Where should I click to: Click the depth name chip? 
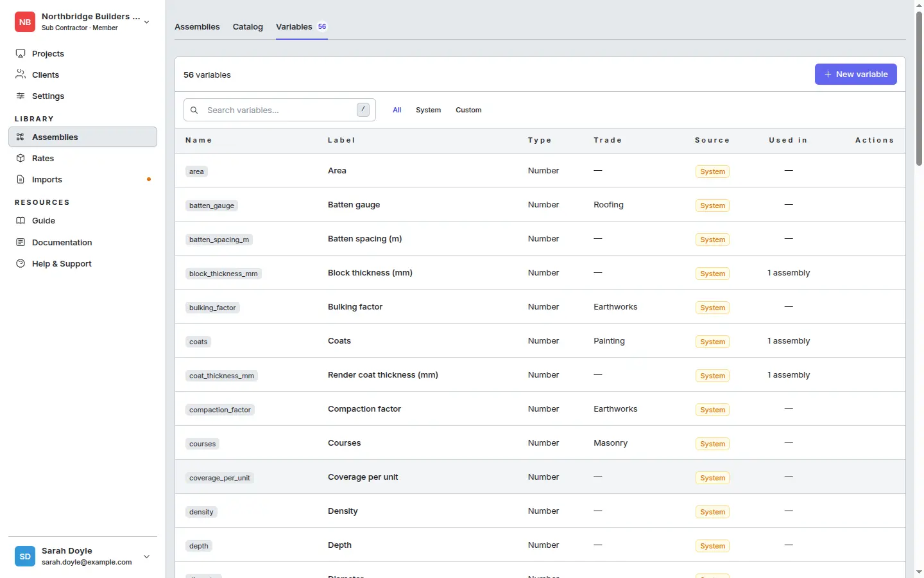click(199, 546)
